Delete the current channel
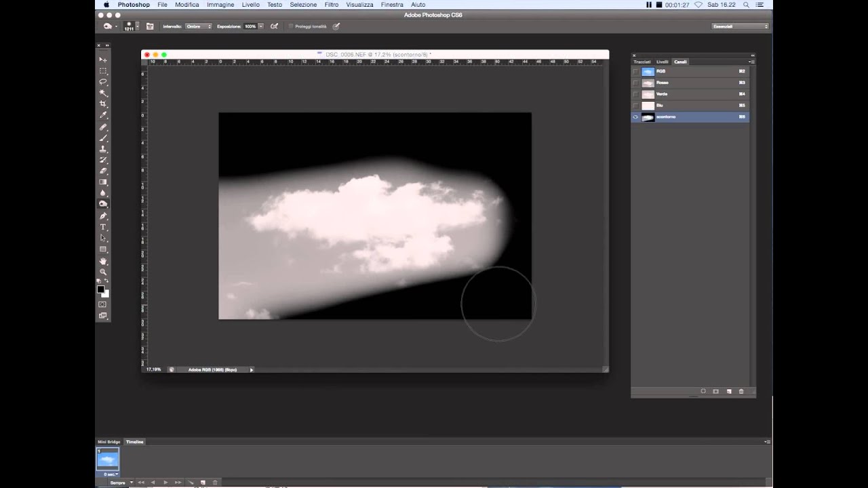868x488 pixels. point(741,391)
